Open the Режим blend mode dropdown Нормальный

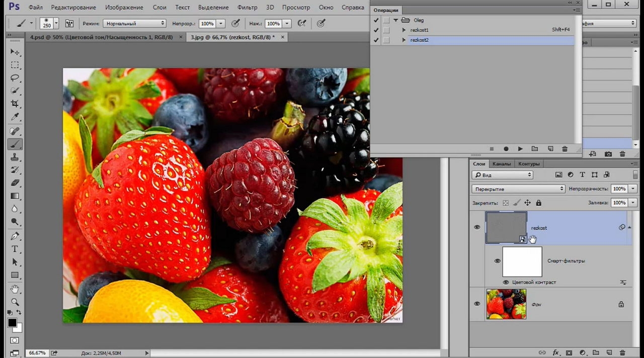pos(134,24)
